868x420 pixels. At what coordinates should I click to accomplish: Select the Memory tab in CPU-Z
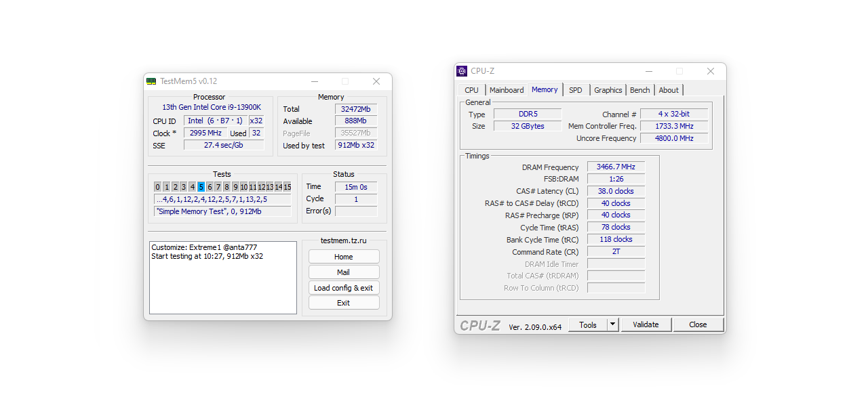(x=545, y=89)
